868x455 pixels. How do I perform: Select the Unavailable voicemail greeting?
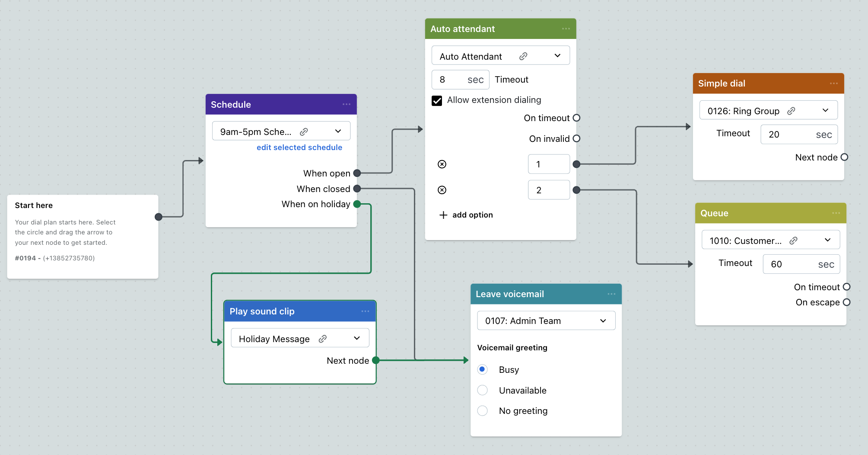pos(482,391)
